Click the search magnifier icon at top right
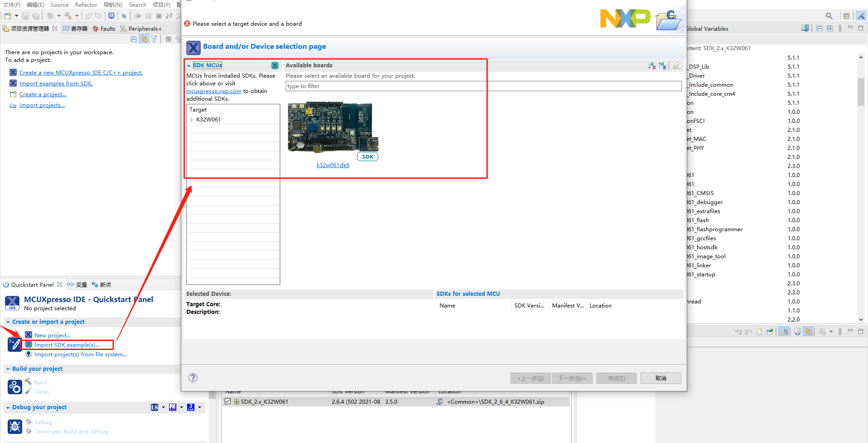 coord(829,16)
